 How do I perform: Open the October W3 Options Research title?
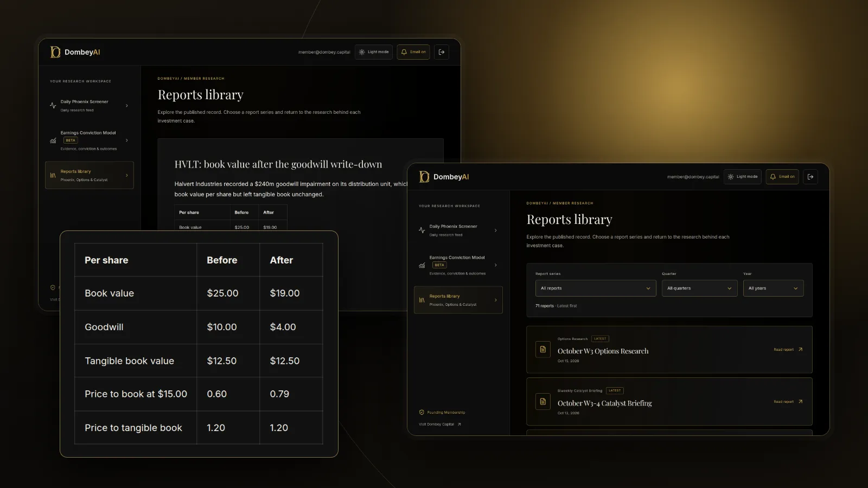(x=603, y=351)
